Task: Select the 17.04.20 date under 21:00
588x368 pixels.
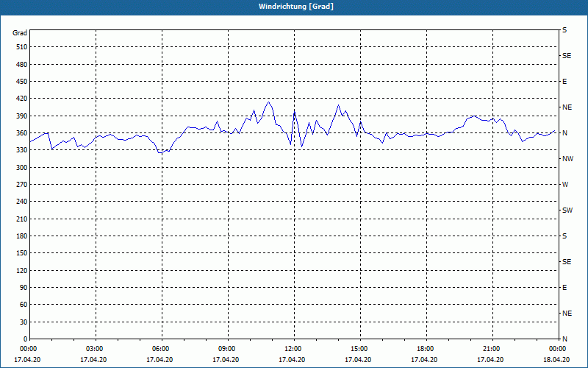Action: coord(490,360)
